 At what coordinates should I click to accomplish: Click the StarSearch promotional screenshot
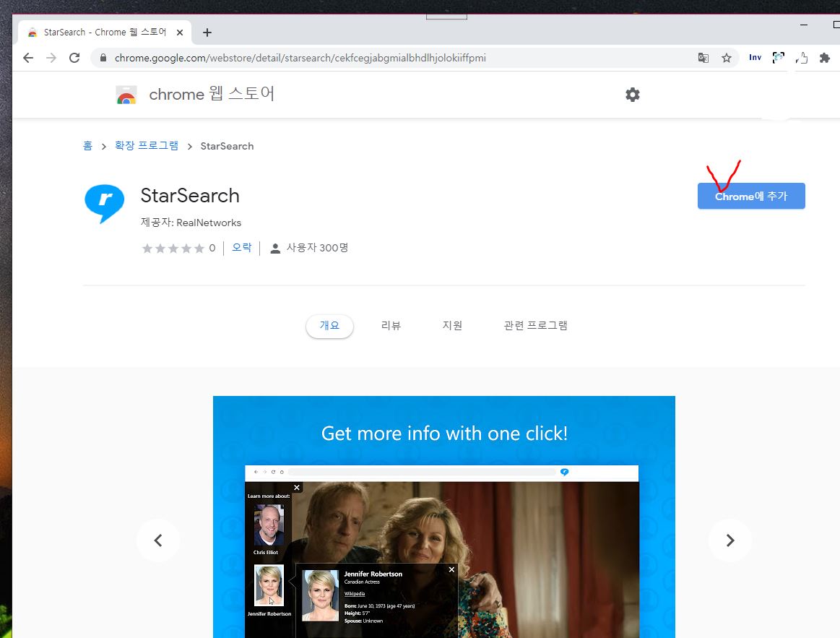(444, 517)
